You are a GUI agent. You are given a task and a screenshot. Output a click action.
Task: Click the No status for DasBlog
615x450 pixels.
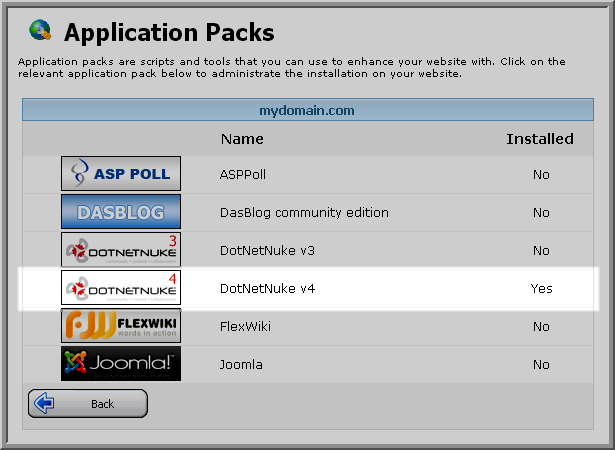541,213
